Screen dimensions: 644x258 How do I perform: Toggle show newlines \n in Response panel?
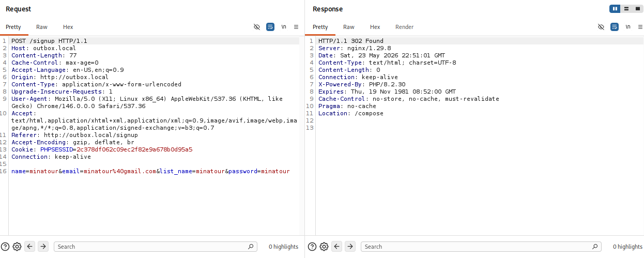(x=628, y=27)
